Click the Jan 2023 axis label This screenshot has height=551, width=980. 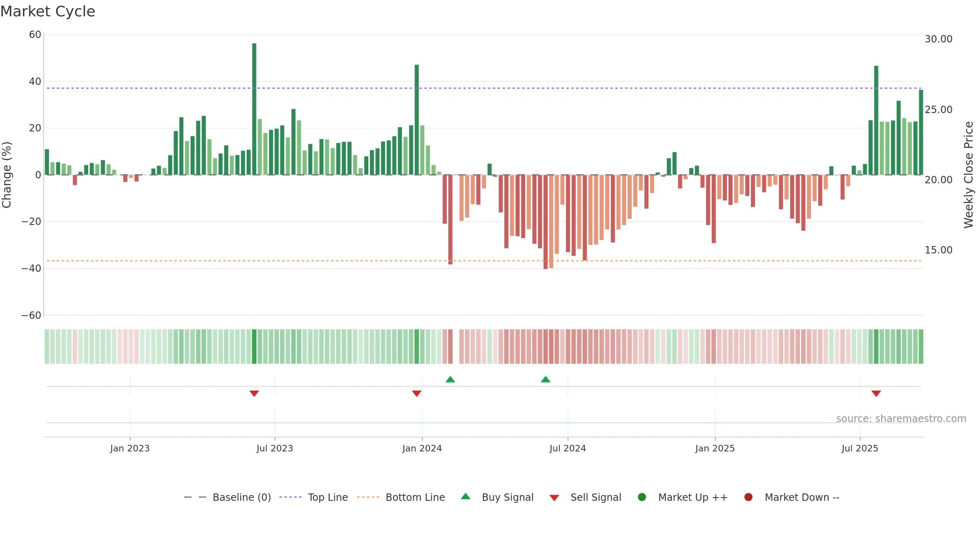130,448
